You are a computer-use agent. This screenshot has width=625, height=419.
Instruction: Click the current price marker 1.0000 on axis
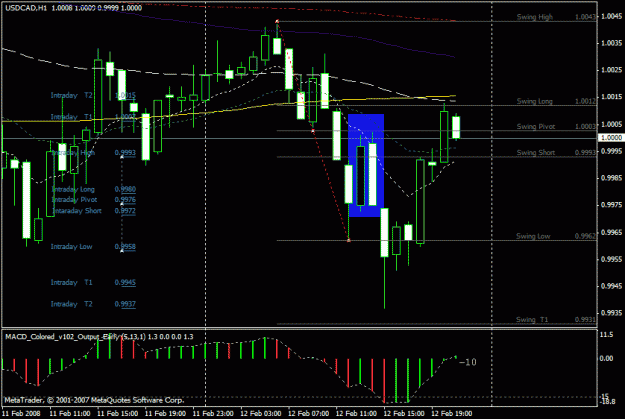[x=611, y=138]
